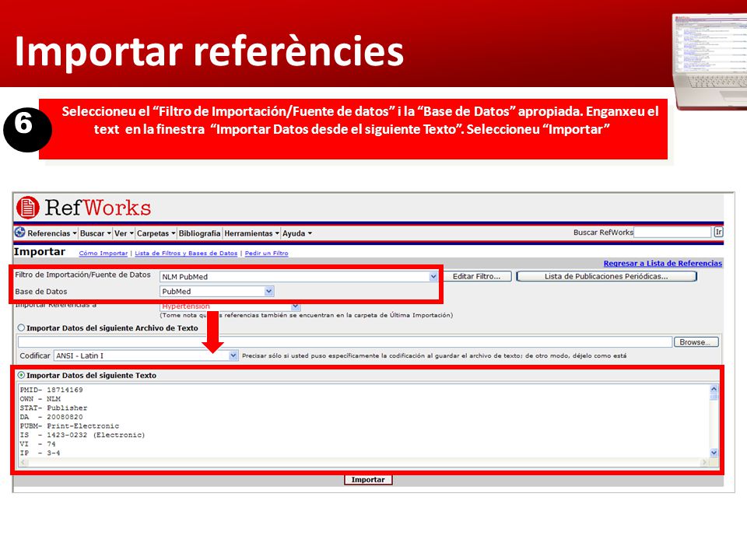Image resolution: width=747 pixels, height=560 pixels.
Task: Open the Ver menu
Action: tap(124, 233)
